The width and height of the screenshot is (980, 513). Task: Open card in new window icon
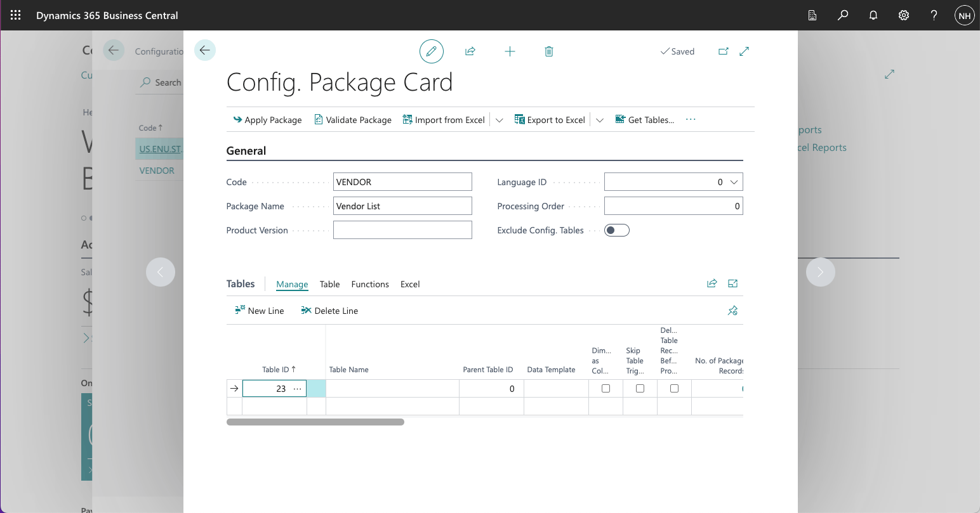[724, 51]
